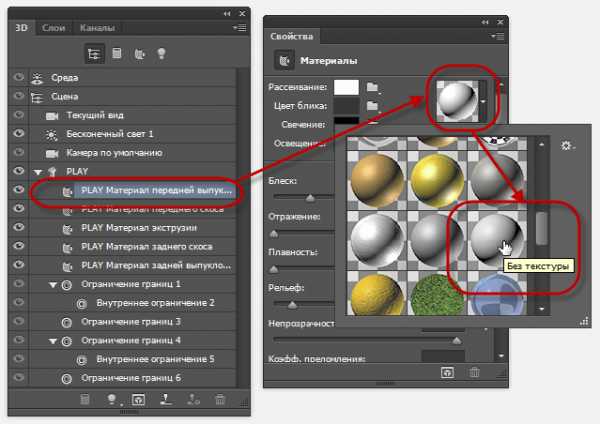
Task: Switch to the 3D tab
Action: tap(21, 28)
